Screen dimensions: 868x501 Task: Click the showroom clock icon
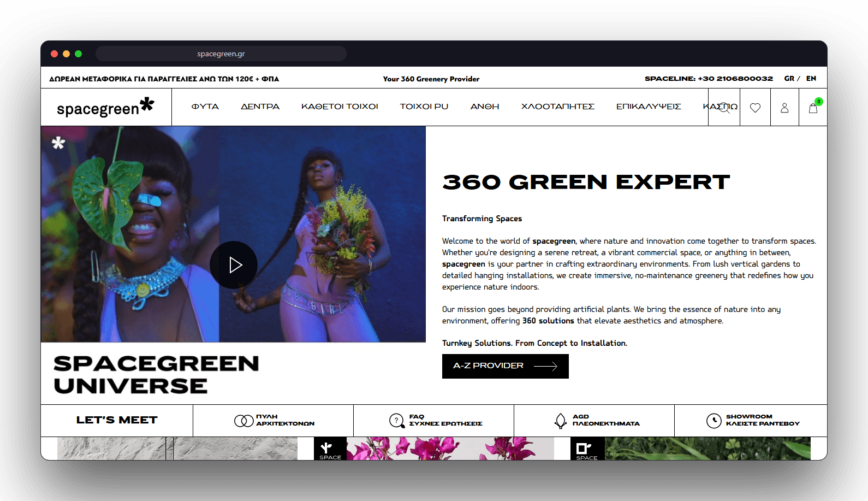714,421
